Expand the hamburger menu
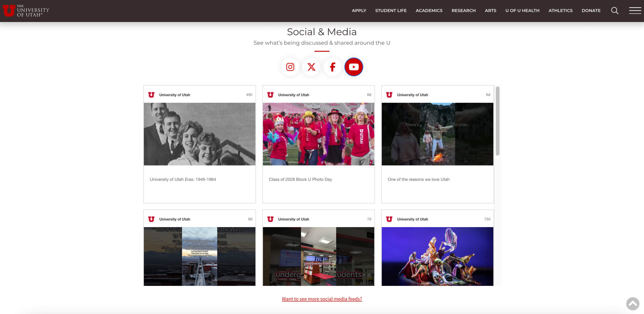This screenshot has height=314, width=644. [635, 11]
